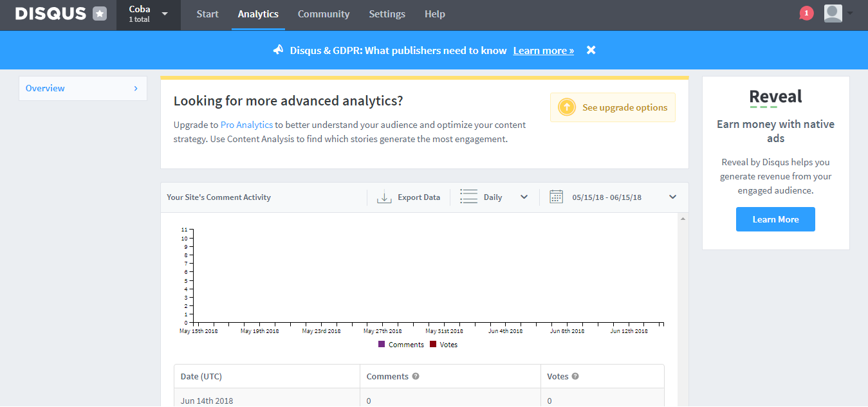868x407 pixels.
Task: Click the help icon next to Votes column
Action: click(x=575, y=376)
